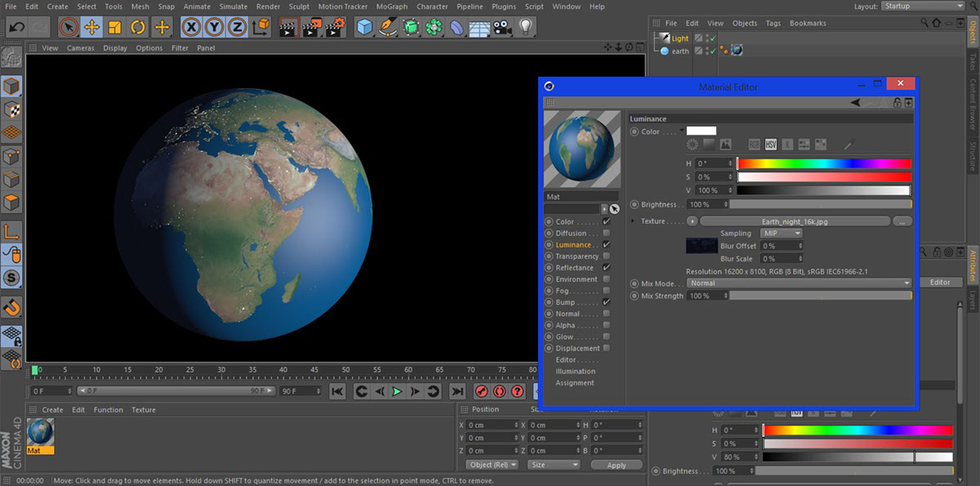
Task: Open the Illumination settings in Material Editor
Action: coord(576,372)
